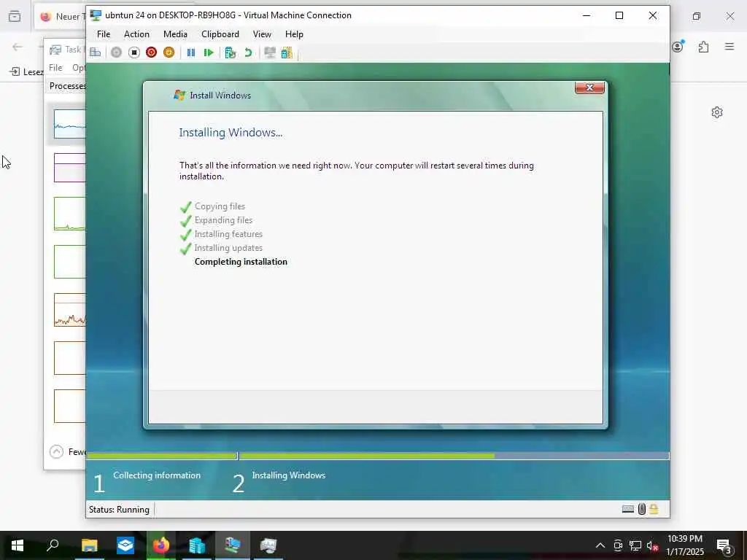Open the View menu

tap(262, 34)
